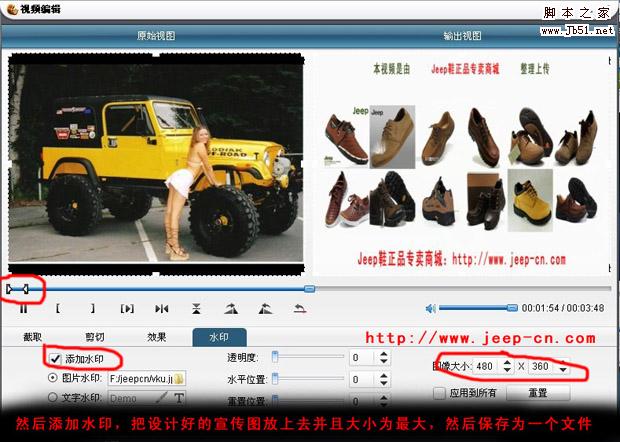
Task: Click the play-selection bracket icon
Action: tap(127, 308)
